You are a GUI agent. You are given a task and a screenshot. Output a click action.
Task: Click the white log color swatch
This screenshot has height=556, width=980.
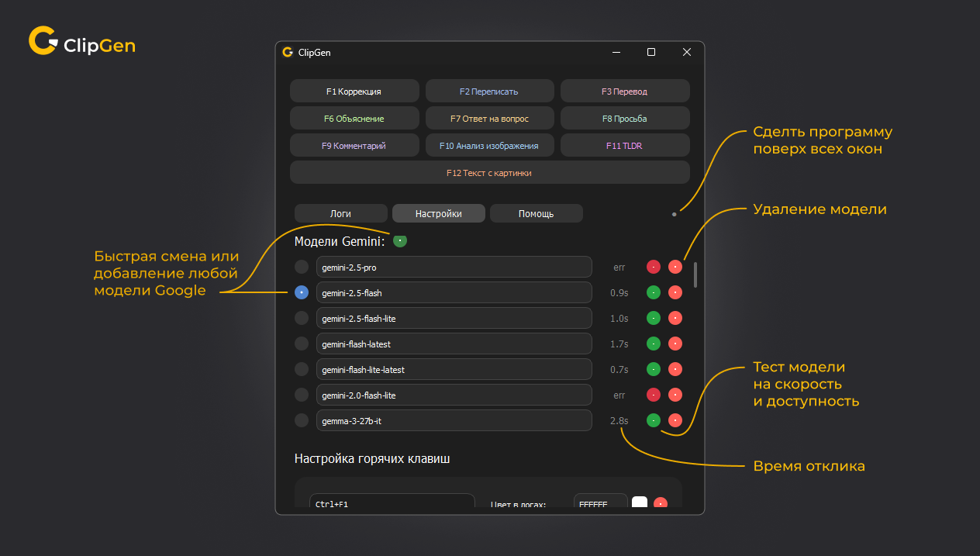point(640,502)
